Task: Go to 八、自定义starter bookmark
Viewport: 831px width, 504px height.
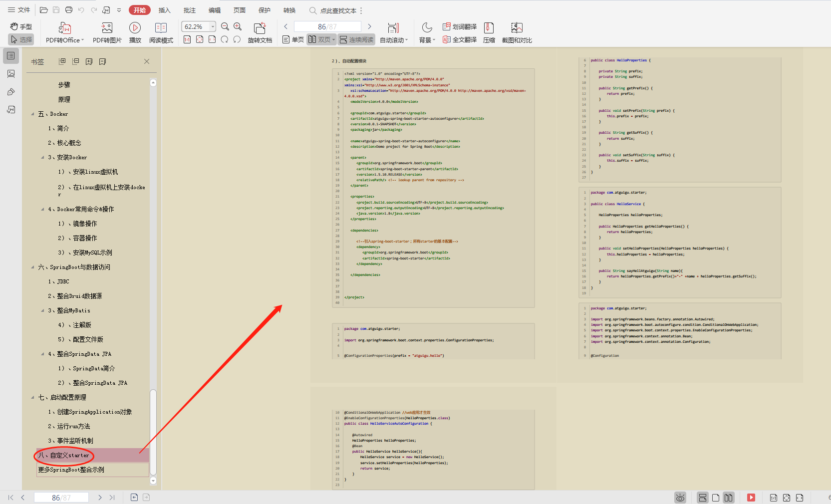Action: pos(93,455)
